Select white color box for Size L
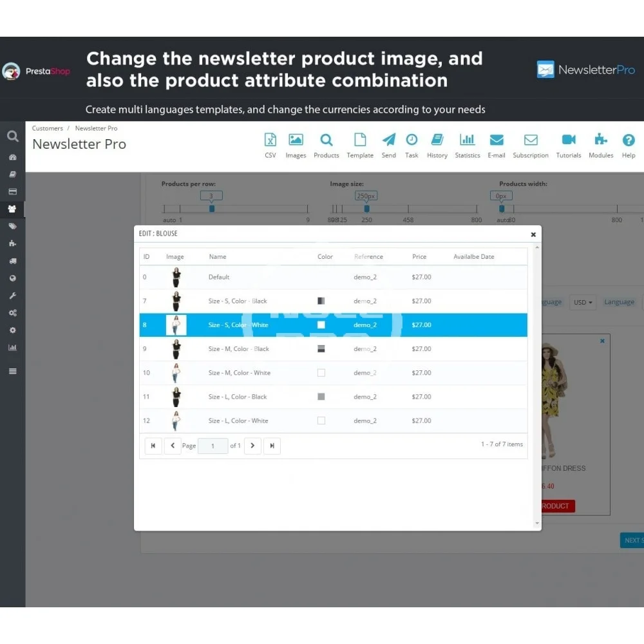 (x=321, y=421)
